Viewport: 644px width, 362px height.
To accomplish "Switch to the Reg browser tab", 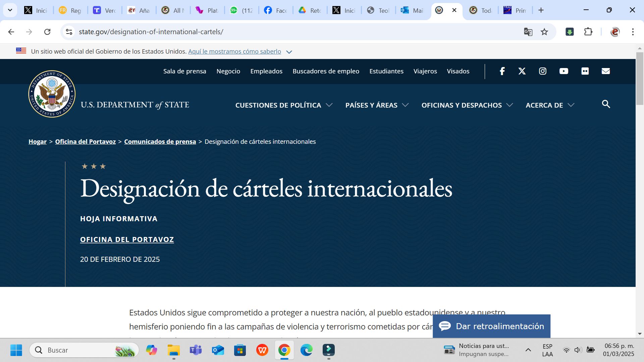I will [x=70, y=10].
